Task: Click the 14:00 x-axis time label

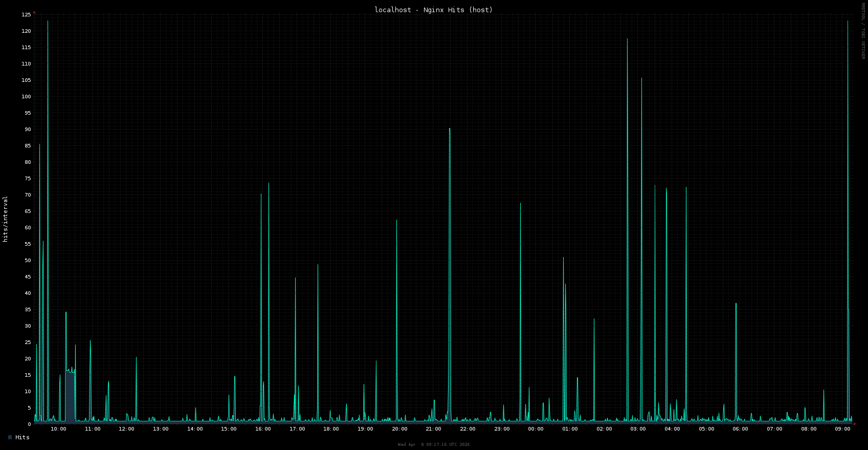Action: (x=195, y=429)
